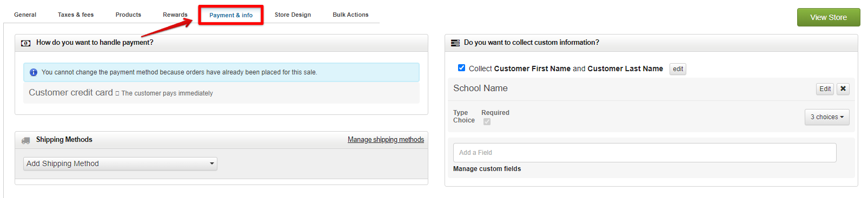This screenshot has width=868, height=198.
Task: Click the Add a Field input box
Action: [645, 153]
